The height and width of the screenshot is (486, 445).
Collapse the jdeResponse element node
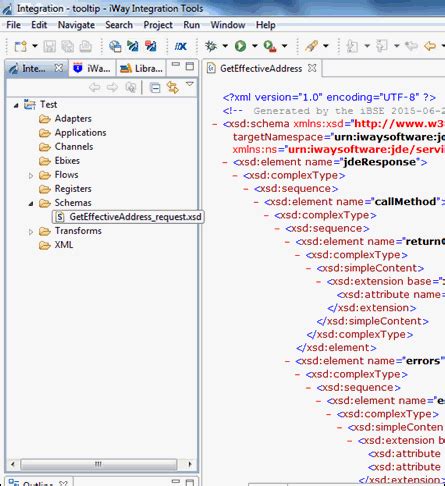pyautogui.click(x=225, y=162)
